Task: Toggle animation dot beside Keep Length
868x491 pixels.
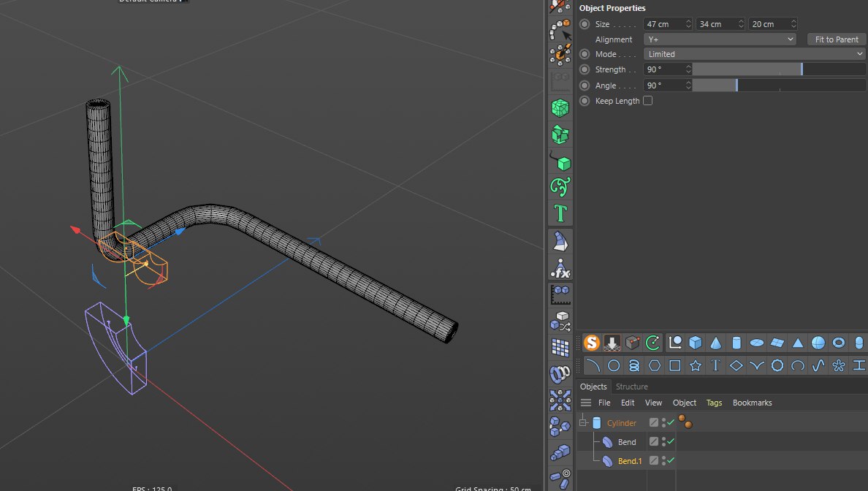Action: click(585, 101)
